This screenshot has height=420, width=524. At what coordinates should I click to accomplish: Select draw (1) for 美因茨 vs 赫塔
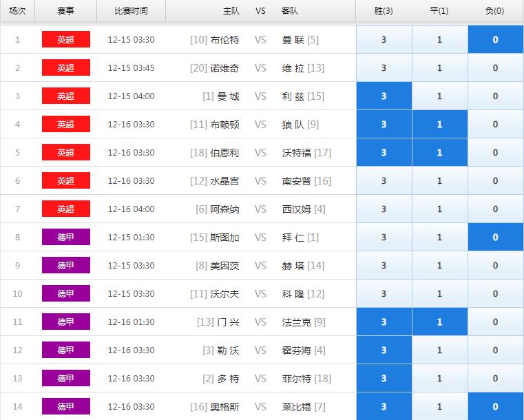coord(440,266)
